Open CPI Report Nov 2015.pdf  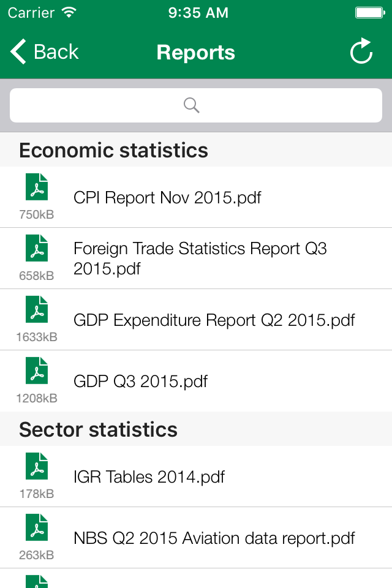(x=167, y=197)
